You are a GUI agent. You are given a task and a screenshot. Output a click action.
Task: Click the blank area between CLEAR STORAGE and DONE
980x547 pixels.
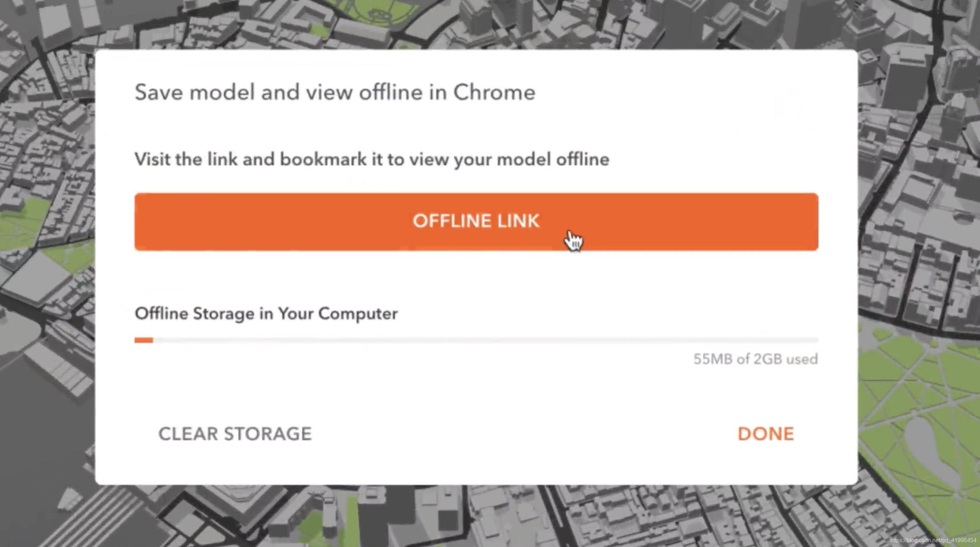pos(525,434)
